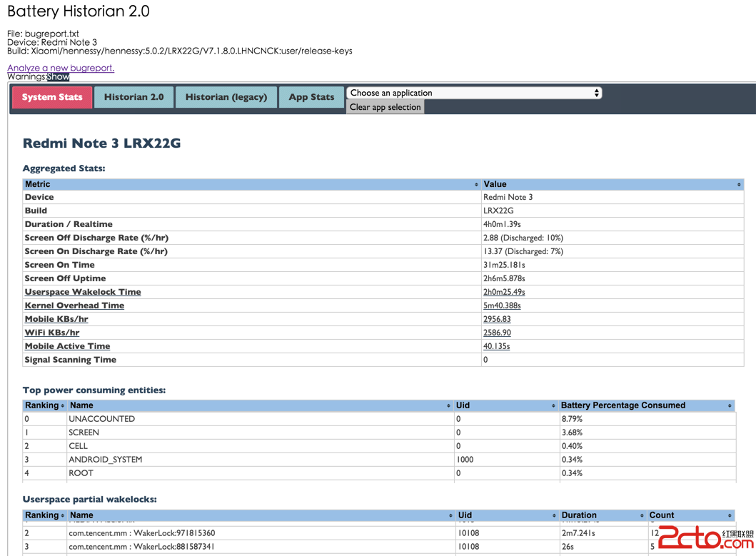Click the 3.68% battery consumed value

pos(573,433)
